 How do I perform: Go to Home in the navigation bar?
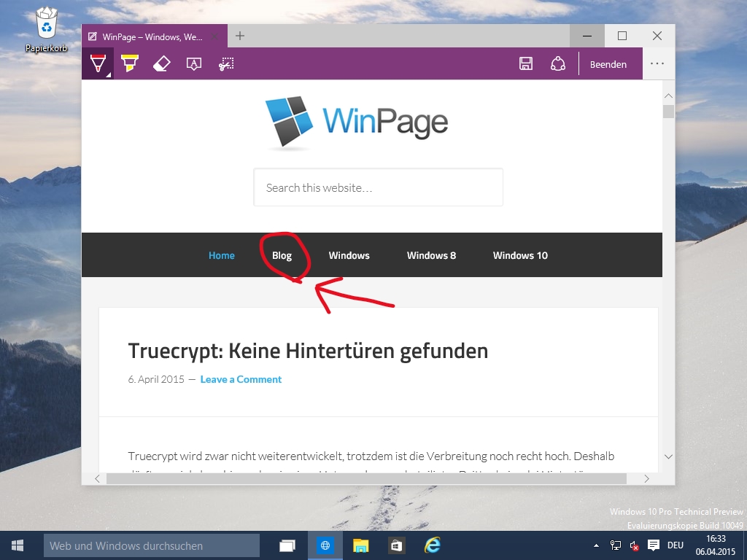pyautogui.click(x=222, y=255)
